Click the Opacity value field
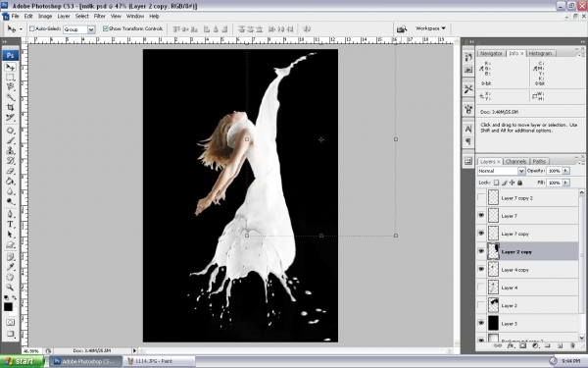Image resolution: width=588 pixels, height=368 pixels. point(554,171)
